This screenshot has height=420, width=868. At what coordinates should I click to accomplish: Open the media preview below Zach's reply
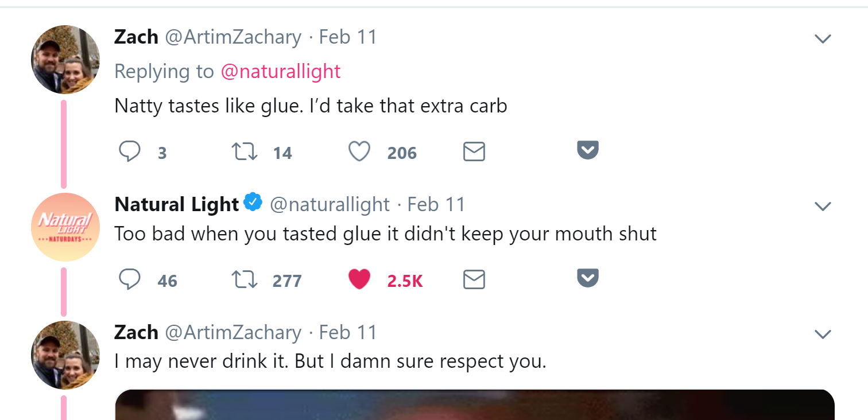coord(474,405)
